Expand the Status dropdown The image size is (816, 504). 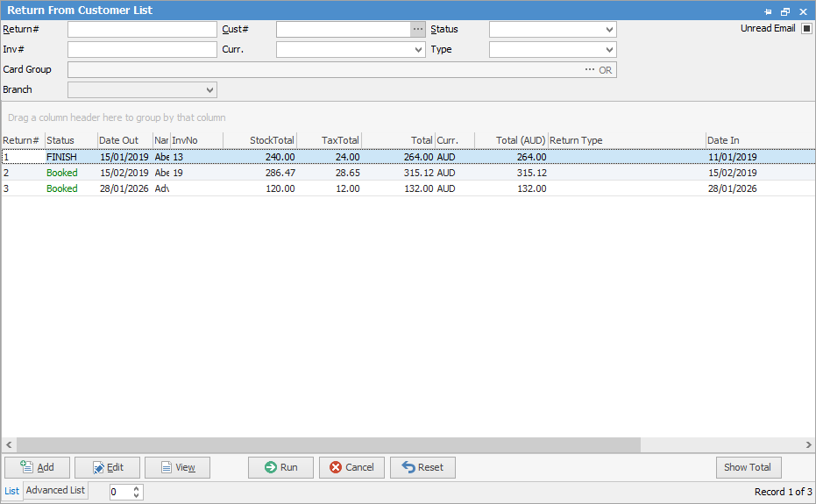609,30
